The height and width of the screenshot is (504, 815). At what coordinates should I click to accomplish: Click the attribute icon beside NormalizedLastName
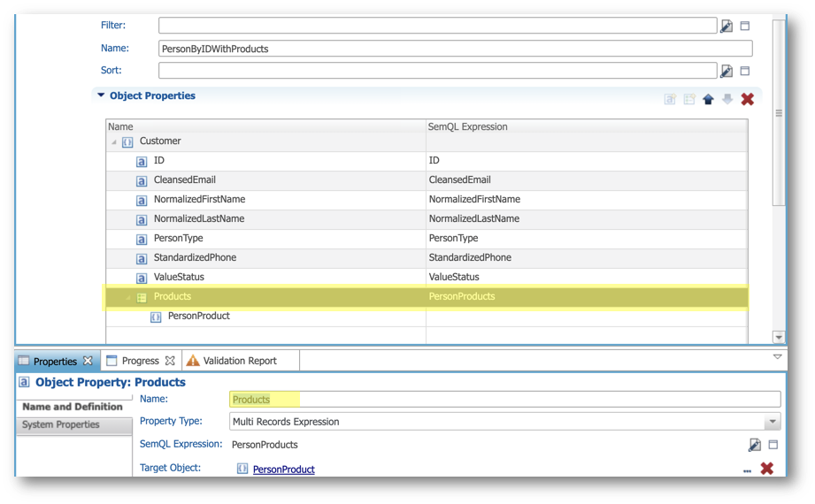point(142,220)
